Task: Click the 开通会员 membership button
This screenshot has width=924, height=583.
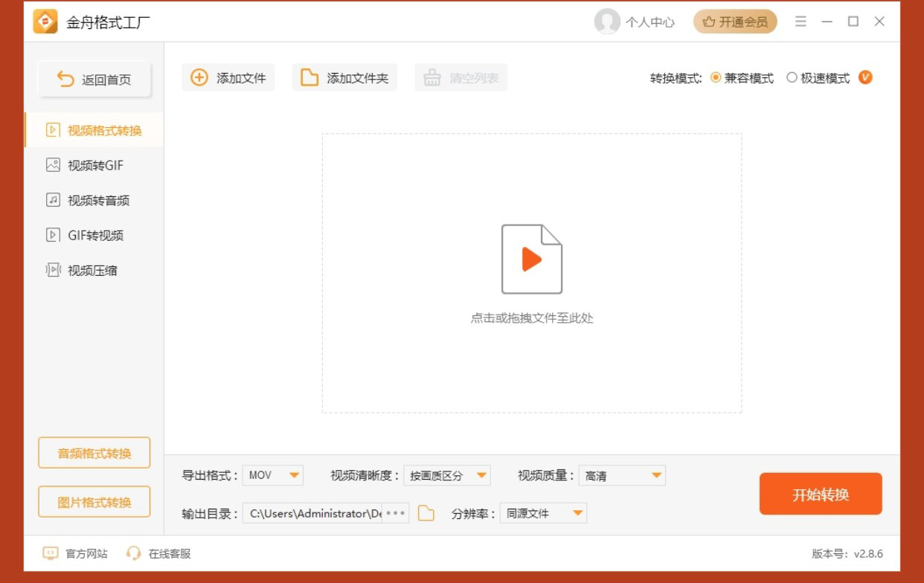Action: (x=735, y=22)
